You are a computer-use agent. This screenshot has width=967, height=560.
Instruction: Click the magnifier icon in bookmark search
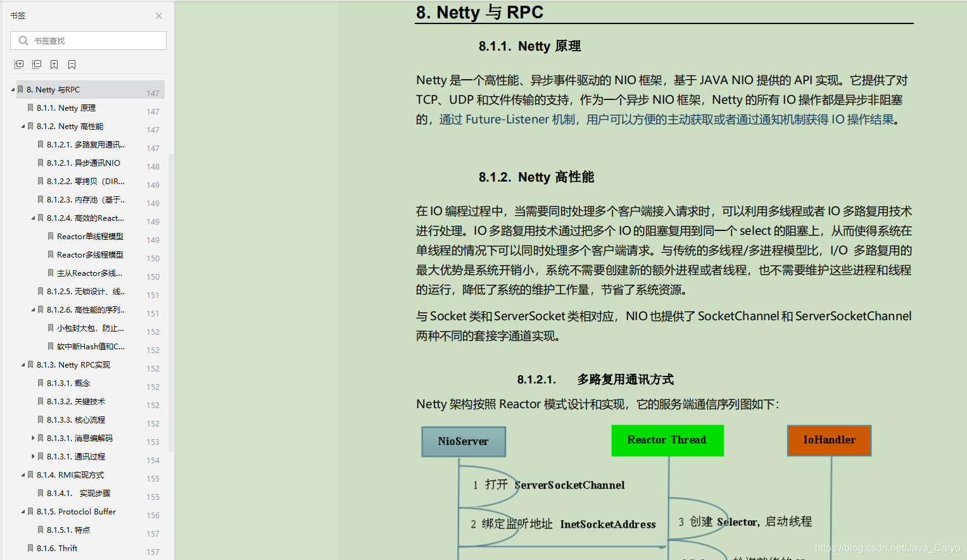coord(23,40)
